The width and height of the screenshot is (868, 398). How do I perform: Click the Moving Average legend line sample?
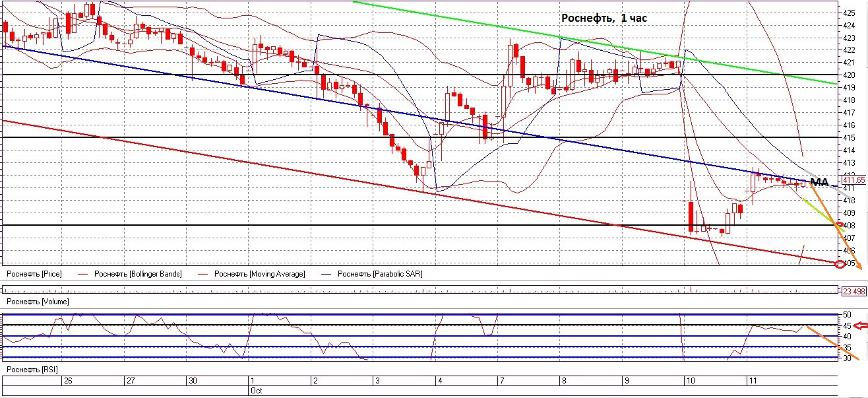tap(202, 273)
